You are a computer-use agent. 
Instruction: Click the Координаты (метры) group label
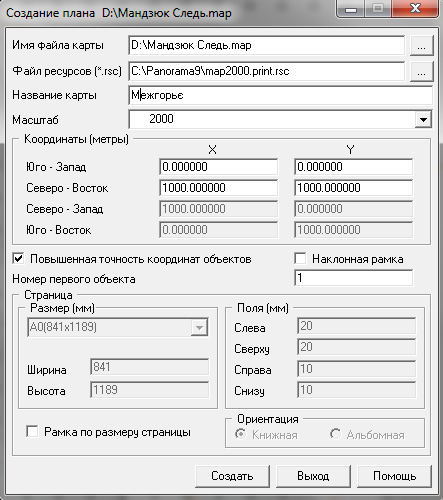(x=76, y=139)
